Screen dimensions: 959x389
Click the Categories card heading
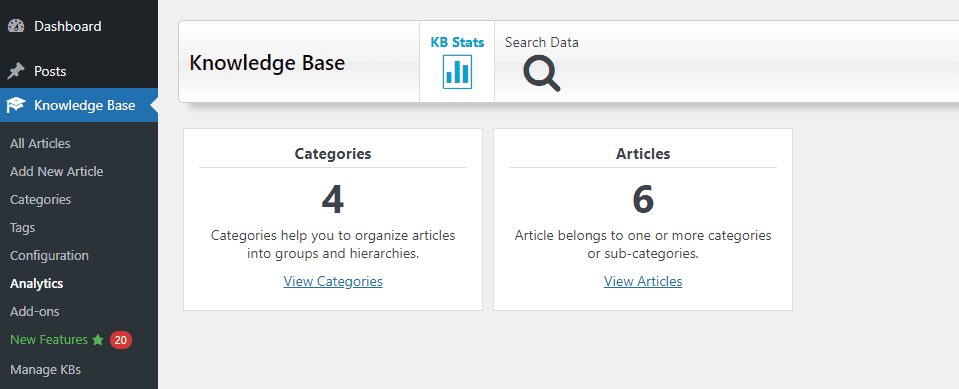[x=333, y=154]
